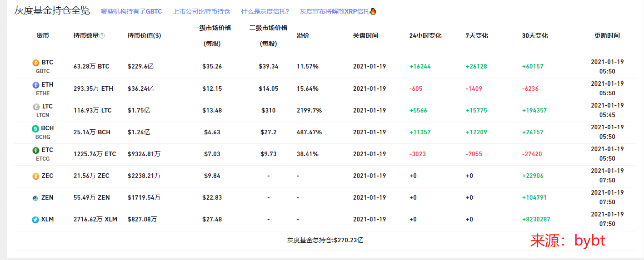Click the Litecoin LTC coin icon

[x=36, y=107]
